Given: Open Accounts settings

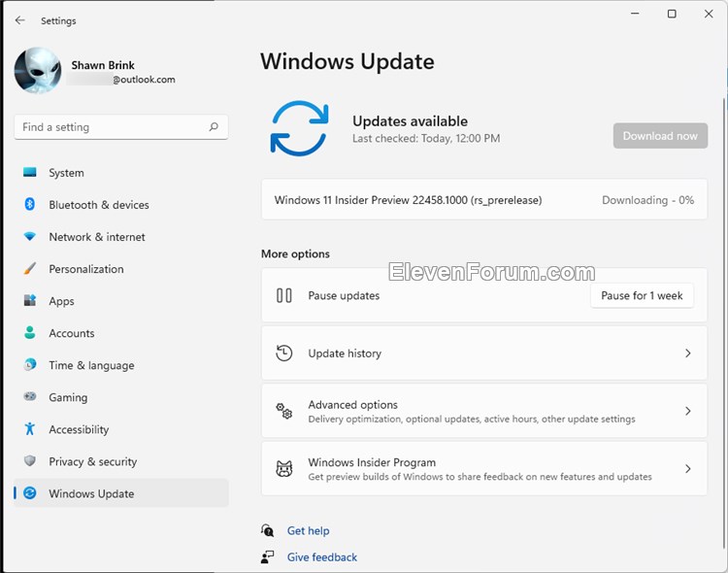Looking at the screenshot, I should pyautogui.click(x=121, y=333).
